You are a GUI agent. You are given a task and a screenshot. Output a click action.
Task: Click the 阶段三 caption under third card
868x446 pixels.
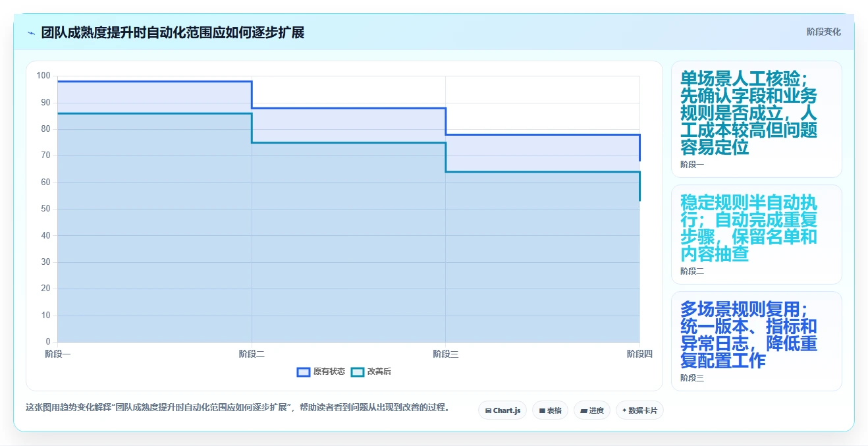pyautogui.click(x=692, y=378)
